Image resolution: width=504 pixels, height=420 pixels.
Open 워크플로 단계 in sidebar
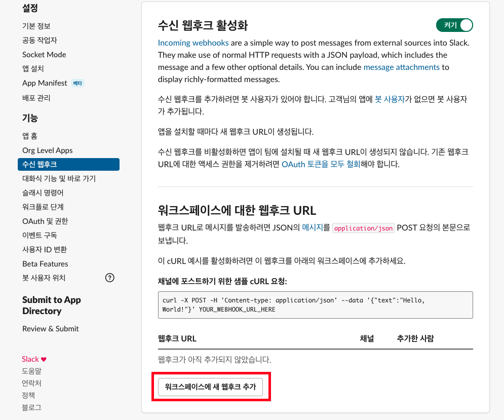click(43, 207)
